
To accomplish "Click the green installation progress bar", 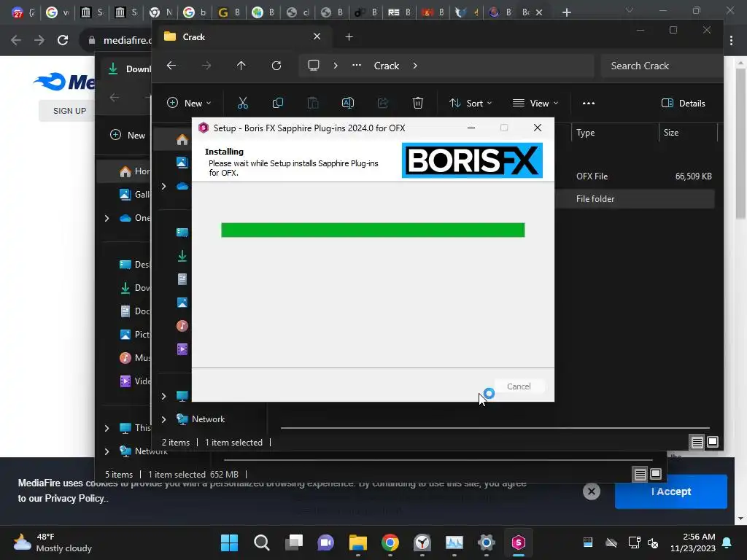I will (373, 230).
